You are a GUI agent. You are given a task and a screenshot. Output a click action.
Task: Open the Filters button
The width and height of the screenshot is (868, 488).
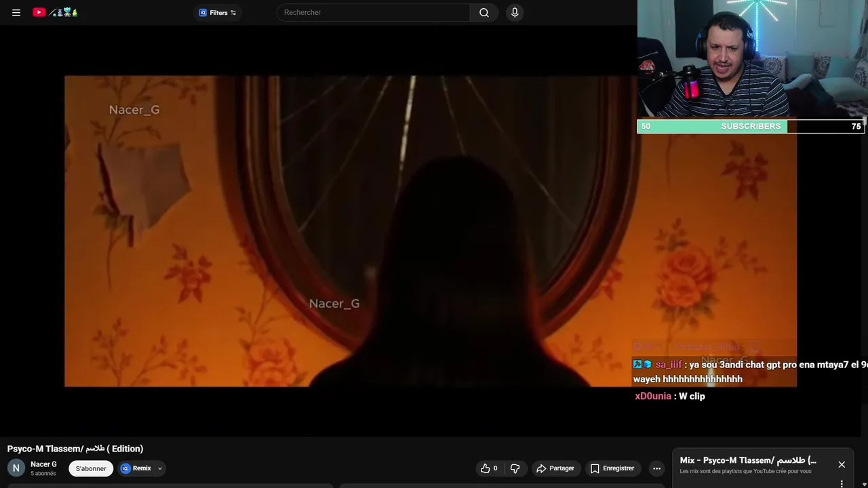pyautogui.click(x=218, y=12)
